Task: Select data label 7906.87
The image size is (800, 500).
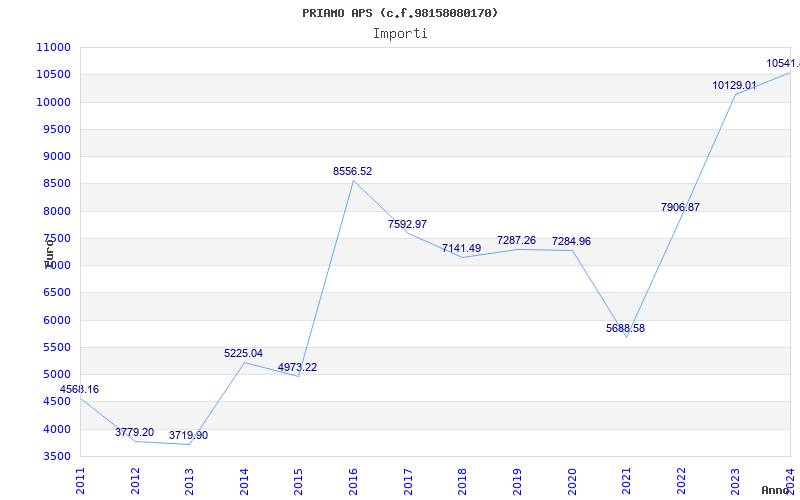Action: pyautogui.click(x=680, y=207)
